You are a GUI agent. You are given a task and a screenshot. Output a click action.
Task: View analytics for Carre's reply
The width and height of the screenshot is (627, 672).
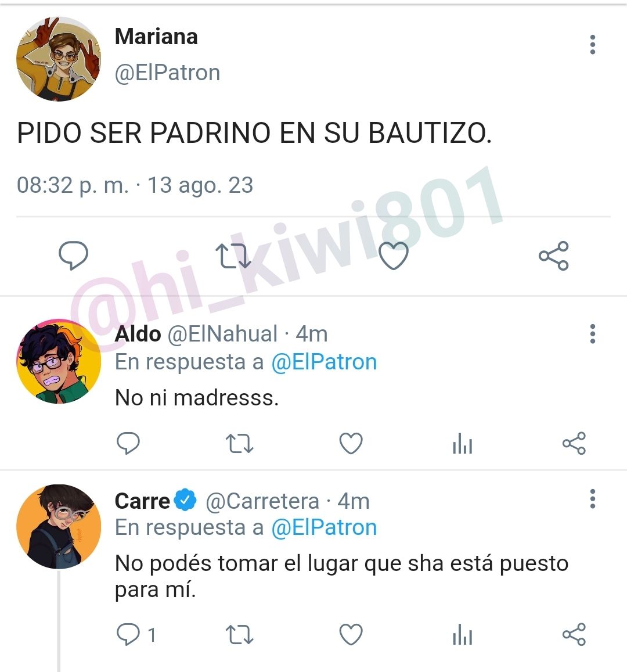(463, 635)
